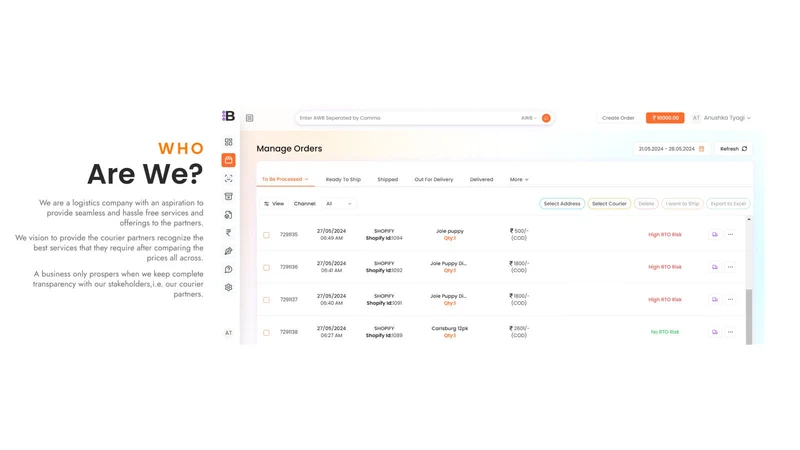Click the Create Order button
Screen dimensions: 800x450
point(618,118)
